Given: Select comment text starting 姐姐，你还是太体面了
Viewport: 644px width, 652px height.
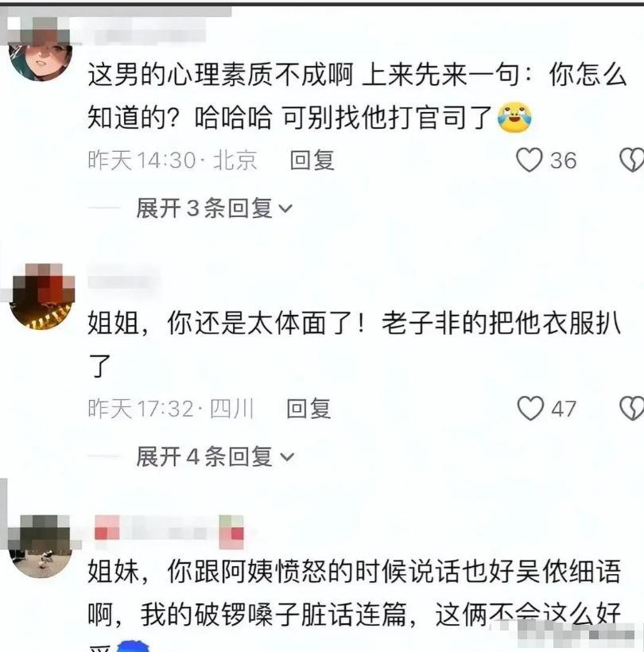Looking at the screenshot, I should point(355,343).
